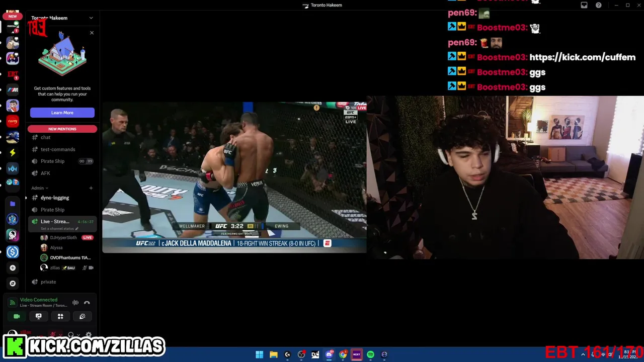Open Logitech G Hub from taskbar
This screenshot has height=362, width=644.
(287, 354)
